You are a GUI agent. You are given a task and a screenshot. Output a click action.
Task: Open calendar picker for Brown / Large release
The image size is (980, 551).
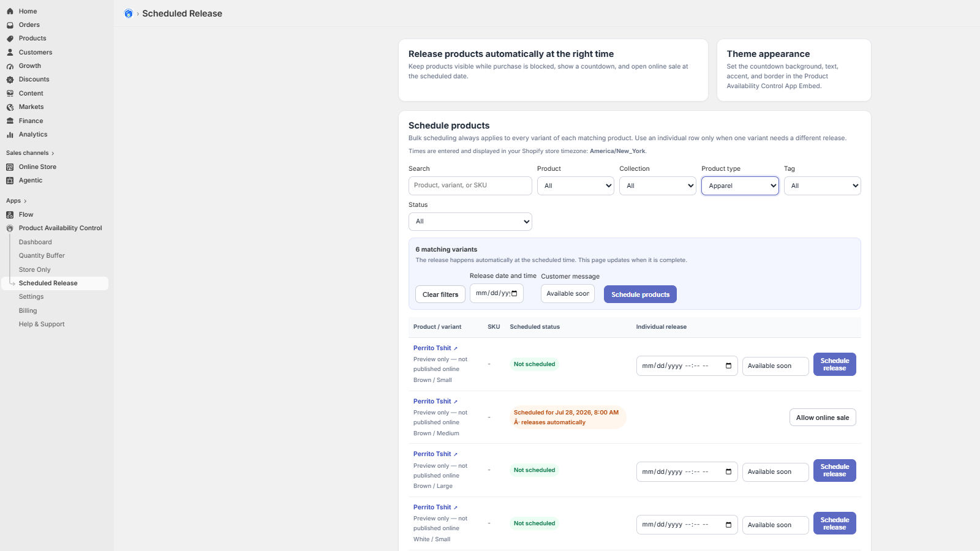click(728, 472)
